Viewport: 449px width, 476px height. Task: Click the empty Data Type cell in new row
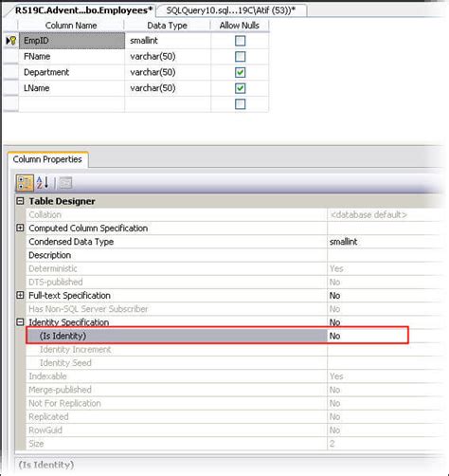click(x=168, y=104)
